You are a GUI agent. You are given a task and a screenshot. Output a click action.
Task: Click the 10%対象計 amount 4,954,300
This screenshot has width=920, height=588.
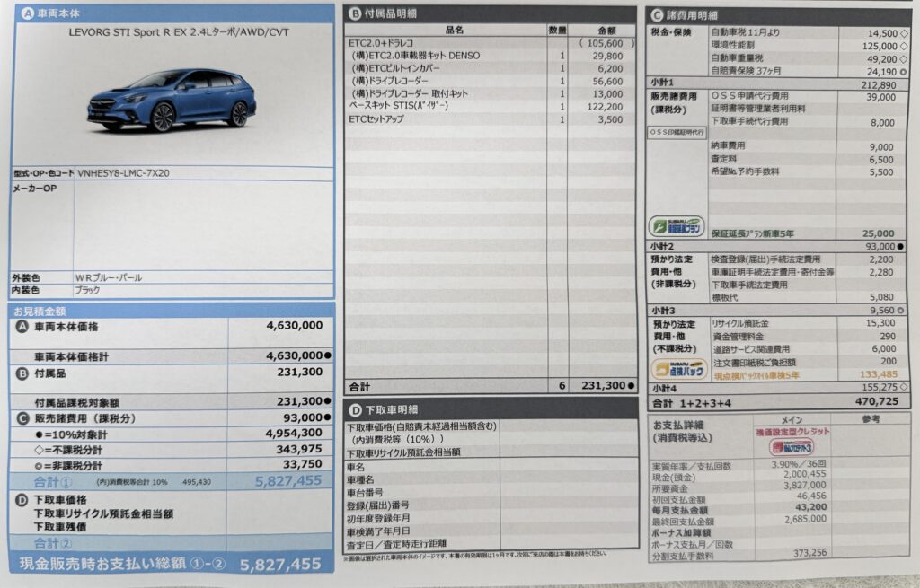294,433
